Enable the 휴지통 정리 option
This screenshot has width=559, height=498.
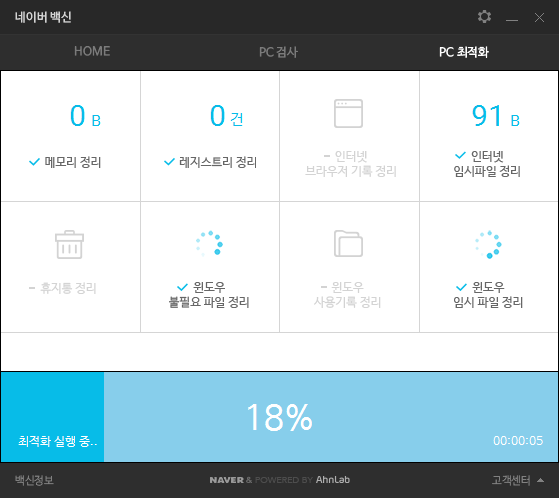63,288
